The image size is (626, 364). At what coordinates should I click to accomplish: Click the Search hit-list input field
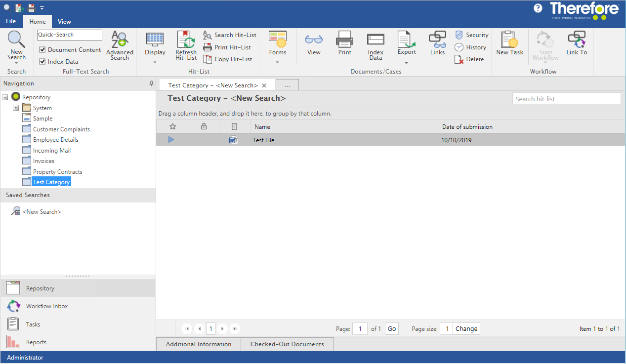click(x=566, y=98)
